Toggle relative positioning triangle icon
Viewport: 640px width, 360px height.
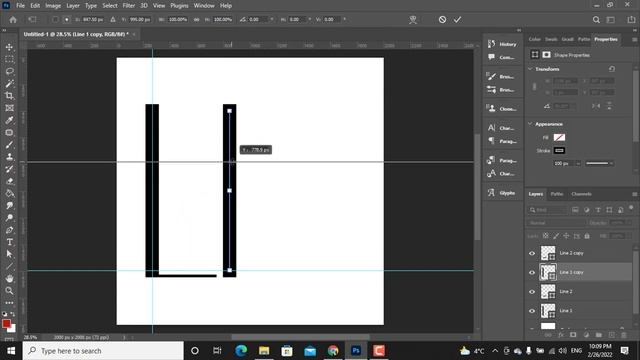(113, 20)
